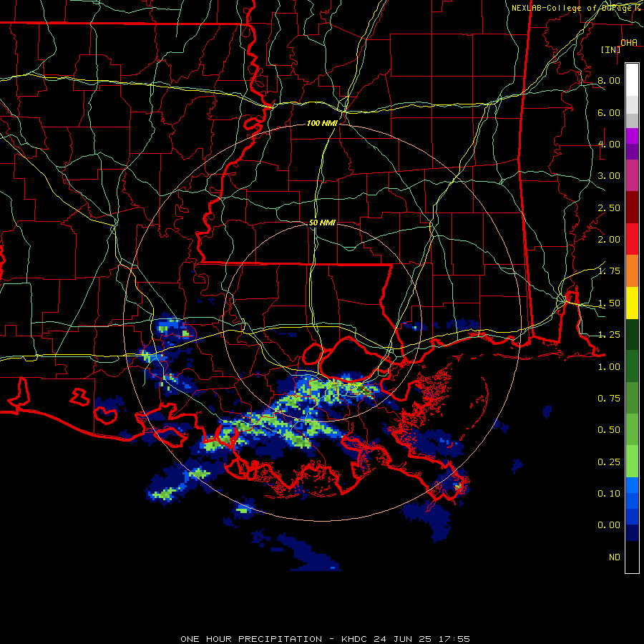Select the 2.50 legend label
The width and height of the screenshot is (644, 644).
(x=609, y=208)
